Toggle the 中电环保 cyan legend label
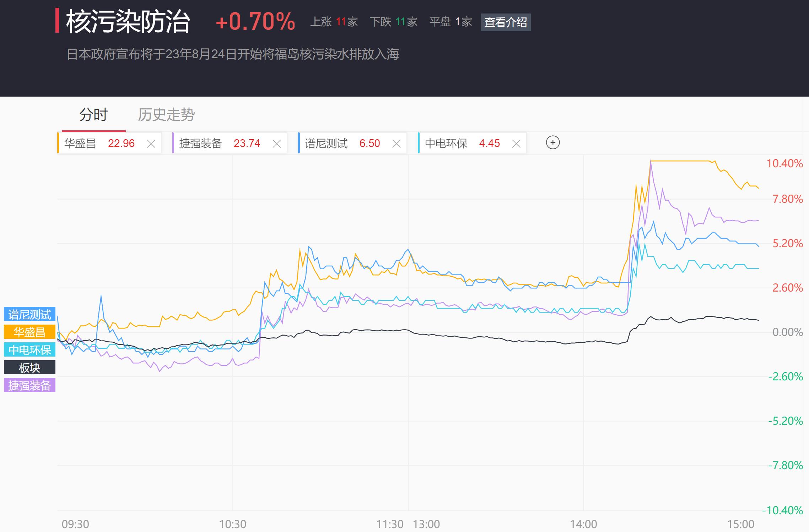The image size is (809, 532). pos(29,350)
